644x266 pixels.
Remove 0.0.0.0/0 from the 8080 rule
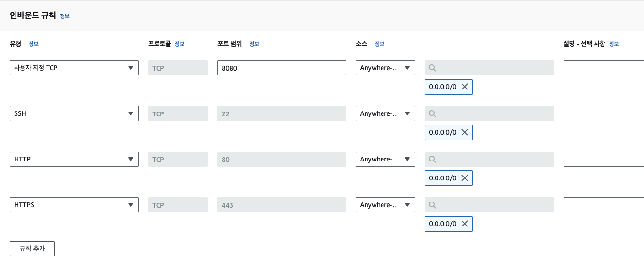(x=465, y=87)
